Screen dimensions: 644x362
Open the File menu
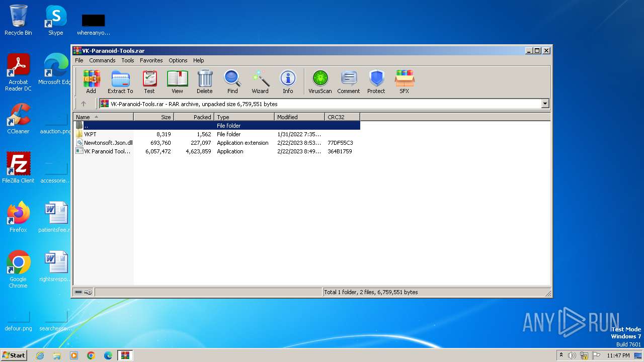point(79,60)
